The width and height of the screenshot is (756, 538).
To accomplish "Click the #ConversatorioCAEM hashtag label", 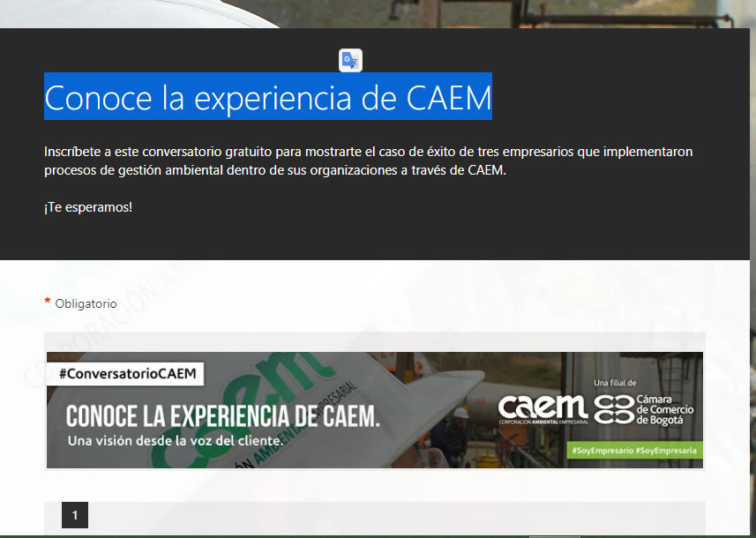I will [x=126, y=374].
